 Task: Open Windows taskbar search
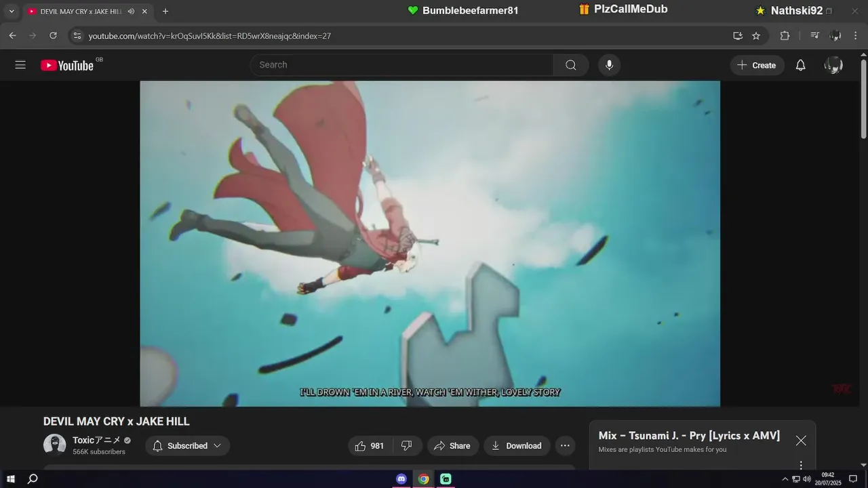pos(33,479)
